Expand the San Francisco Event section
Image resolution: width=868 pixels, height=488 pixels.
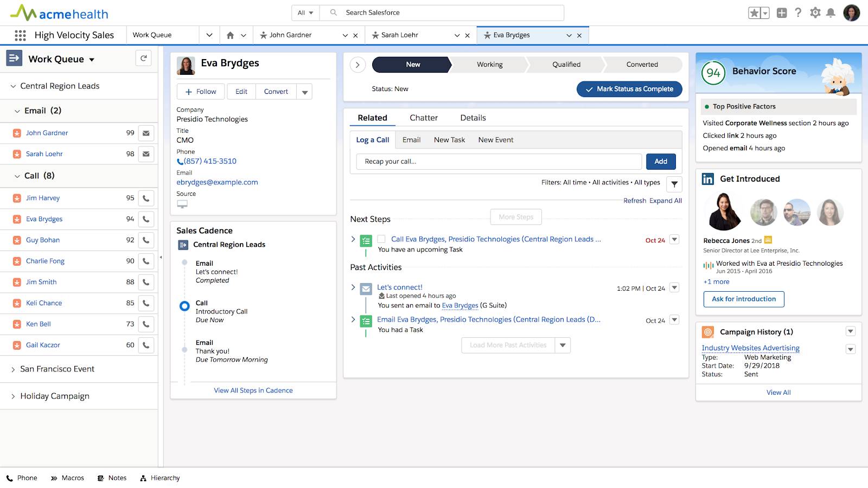click(x=12, y=369)
